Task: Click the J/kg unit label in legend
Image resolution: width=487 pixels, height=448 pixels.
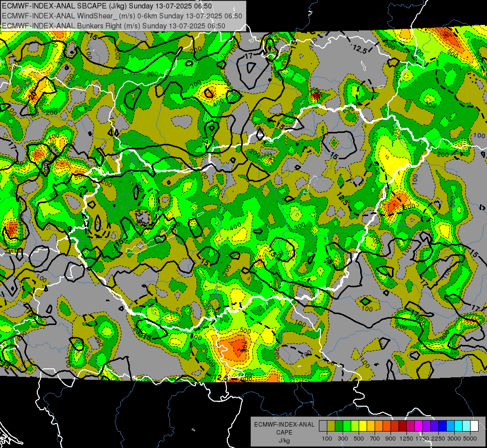Action: (x=284, y=441)
